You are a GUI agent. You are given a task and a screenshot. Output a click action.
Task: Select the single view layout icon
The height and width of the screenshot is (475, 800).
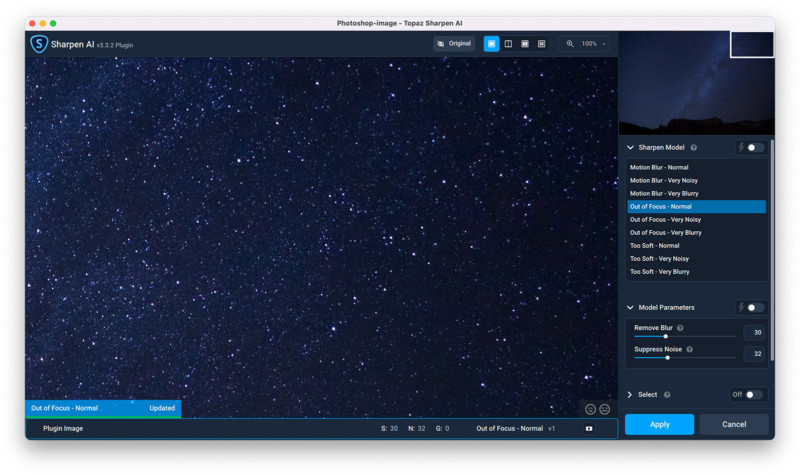coord(491,44)
